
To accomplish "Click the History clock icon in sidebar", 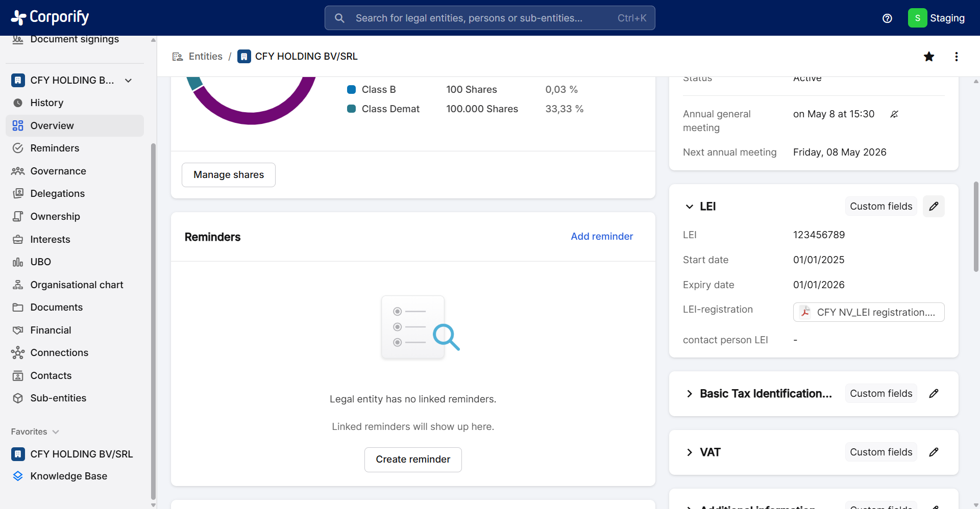I will coord(18,103).
